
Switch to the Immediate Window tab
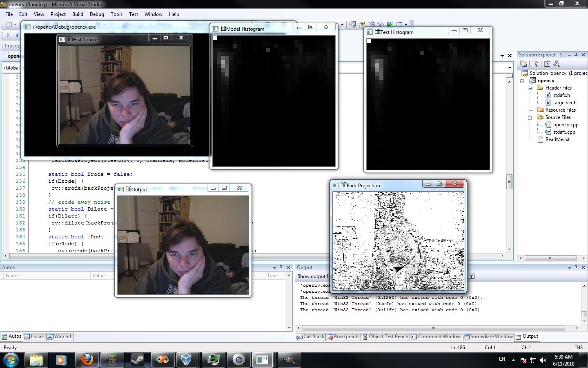(x=488, y=337)
